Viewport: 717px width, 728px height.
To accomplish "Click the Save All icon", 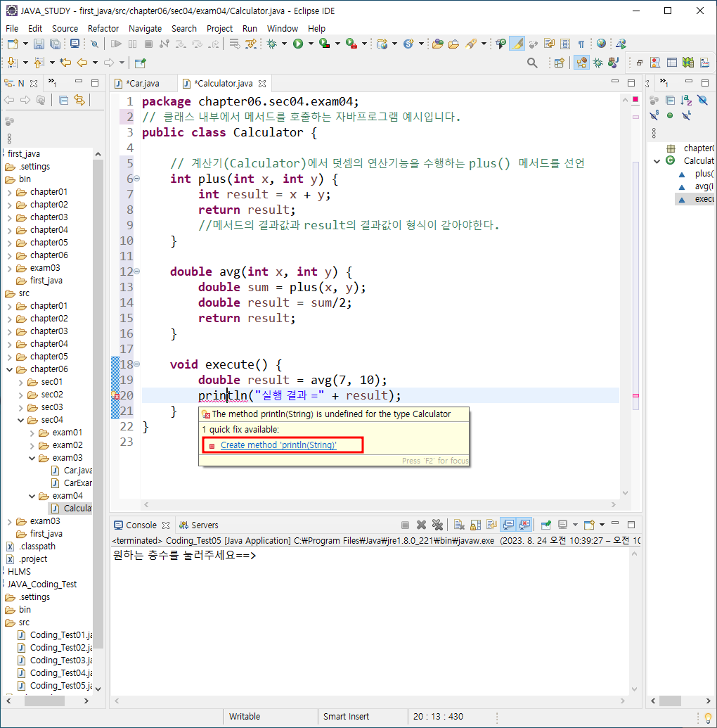I will 56,44.
